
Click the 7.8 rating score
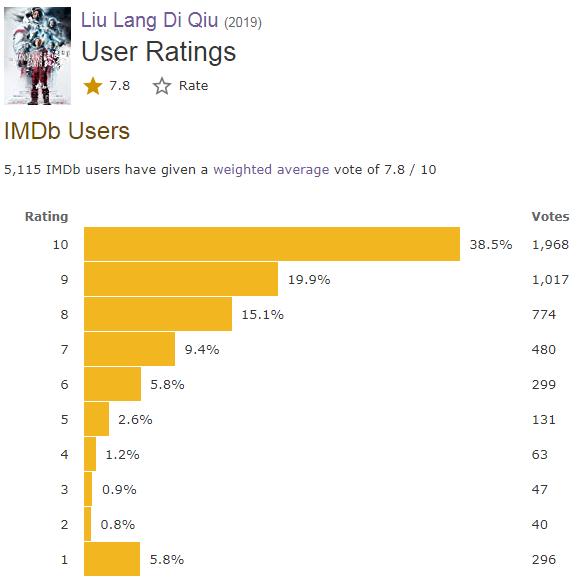[x=120, y=86]
